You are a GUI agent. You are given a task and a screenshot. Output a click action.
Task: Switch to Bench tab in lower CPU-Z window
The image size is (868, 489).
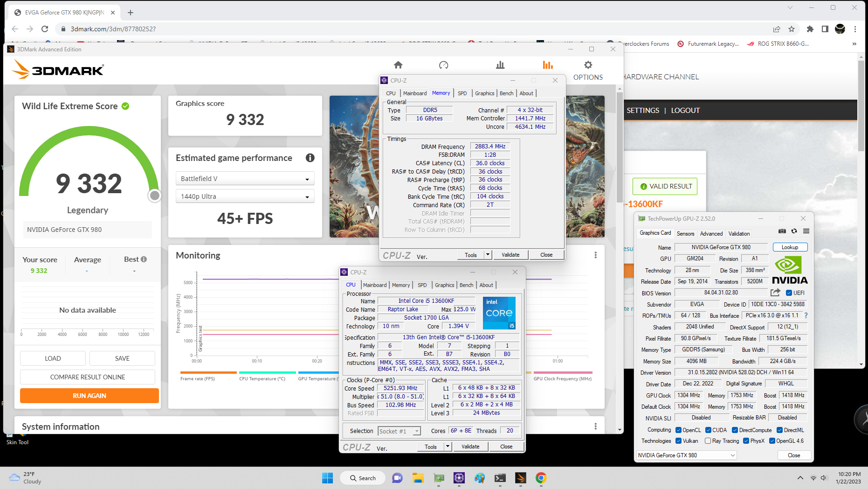466,285
